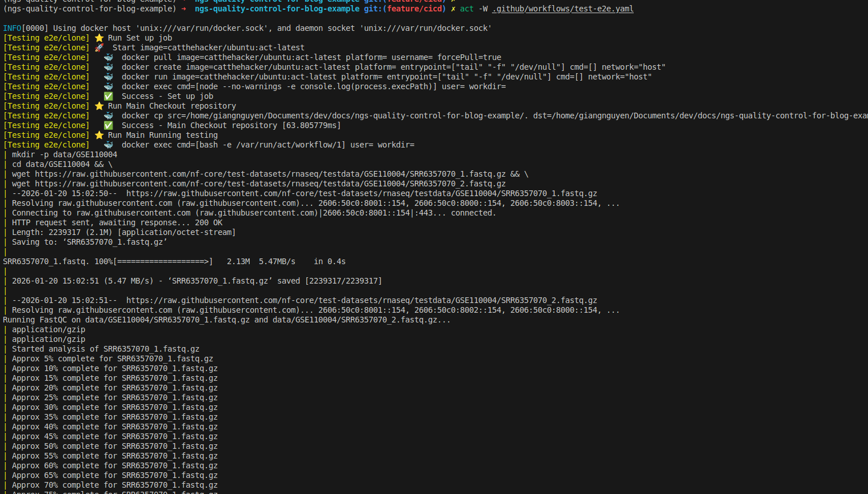Click the "200 OK" HTTP response text
Viewport: 868px width, 494px height.
pos(209,222)
